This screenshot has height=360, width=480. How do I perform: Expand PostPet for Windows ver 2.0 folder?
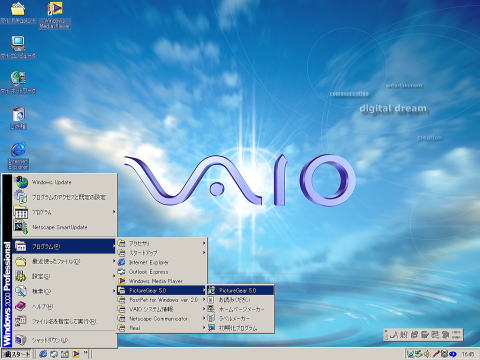[162, 300]
